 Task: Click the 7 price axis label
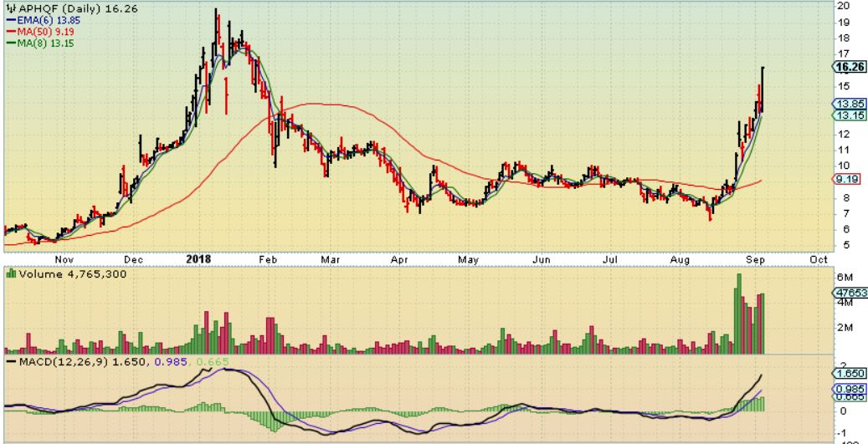pyautogui.click(x=846, y=213)
